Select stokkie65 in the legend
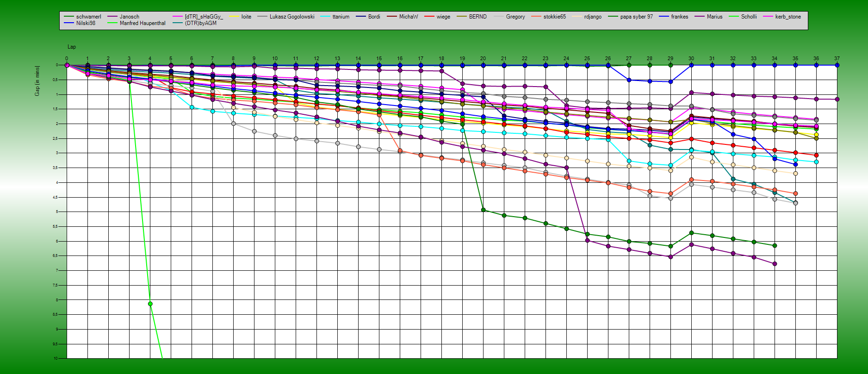The image size is (868, 374). (x=548, y=17)
